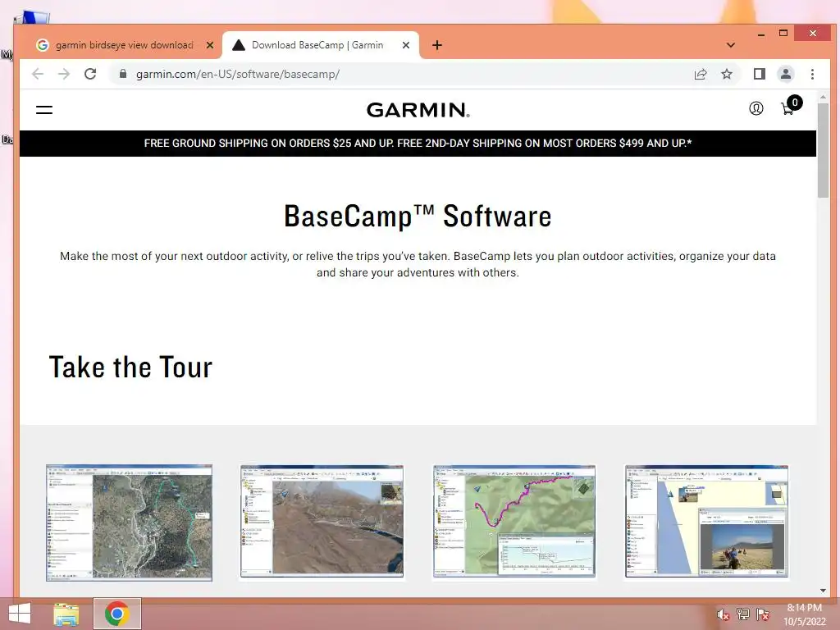Click the address bar URL

[x=238, y=74]
